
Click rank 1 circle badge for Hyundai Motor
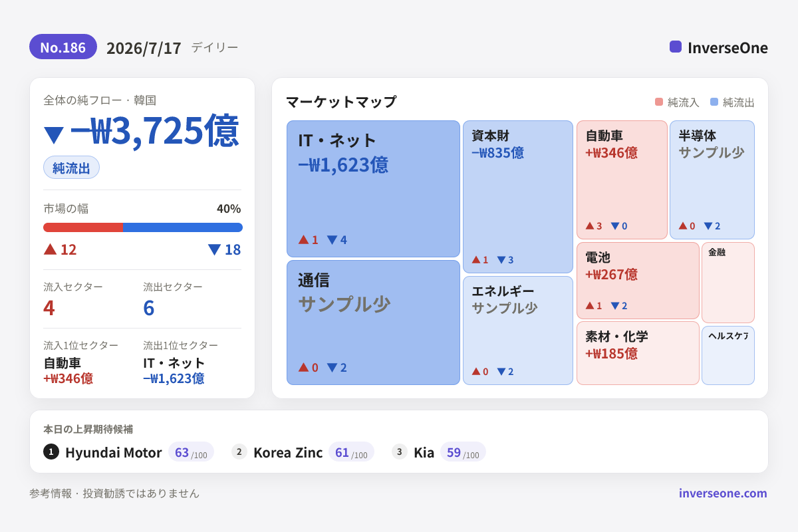tap(51, 452)
